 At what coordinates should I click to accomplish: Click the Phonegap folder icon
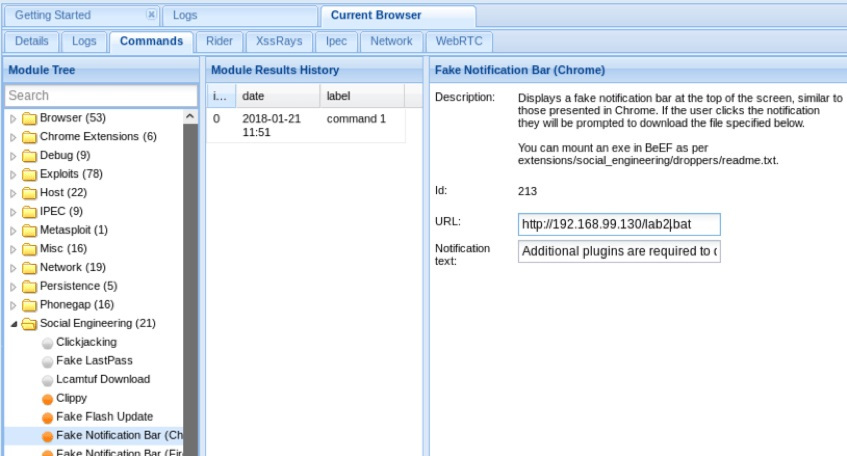[x=29, y=305]
